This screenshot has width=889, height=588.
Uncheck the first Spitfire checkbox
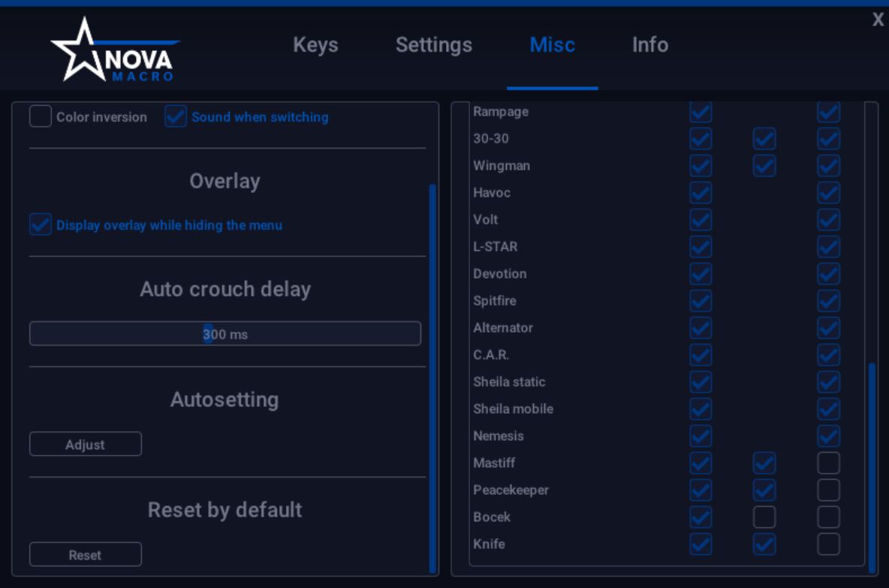coord(701,300)
